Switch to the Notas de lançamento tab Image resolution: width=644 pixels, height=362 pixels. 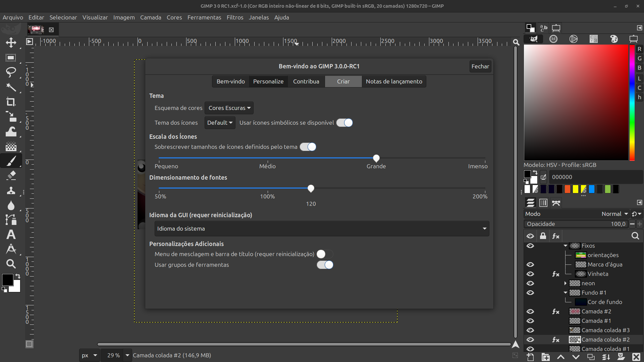coord(394,81)
